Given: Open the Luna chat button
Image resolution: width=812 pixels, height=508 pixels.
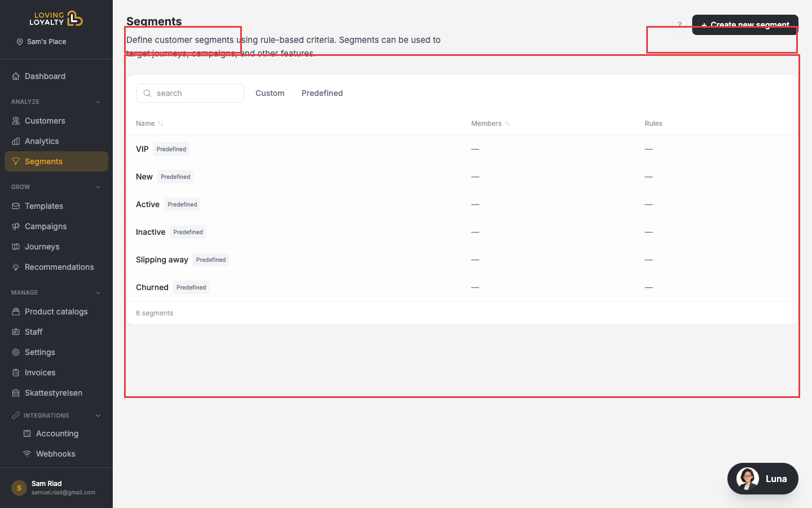Looking at the screenshot, I should point(763,479).
